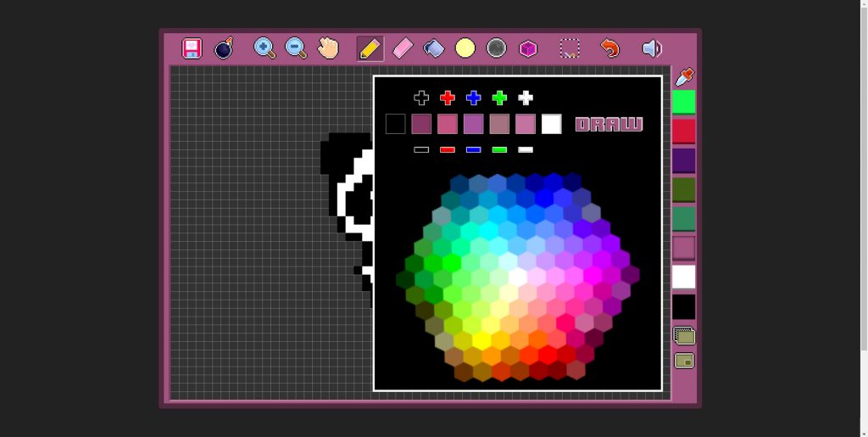Select dark purple palette color in sidebar
This screenshot has width=868, height=437.
(x=684, y=160)
